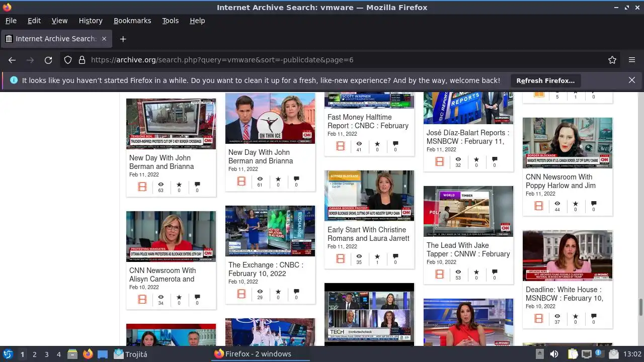Click favorites star on Fast Money Halftime card
The image size is (644, 362).
pyautogui.click(x=377, y=144)
